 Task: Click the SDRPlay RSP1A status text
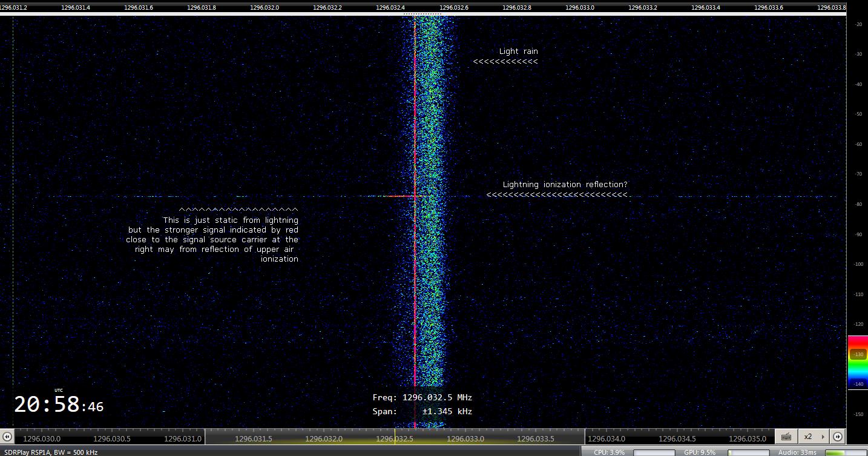coord(49,452)
